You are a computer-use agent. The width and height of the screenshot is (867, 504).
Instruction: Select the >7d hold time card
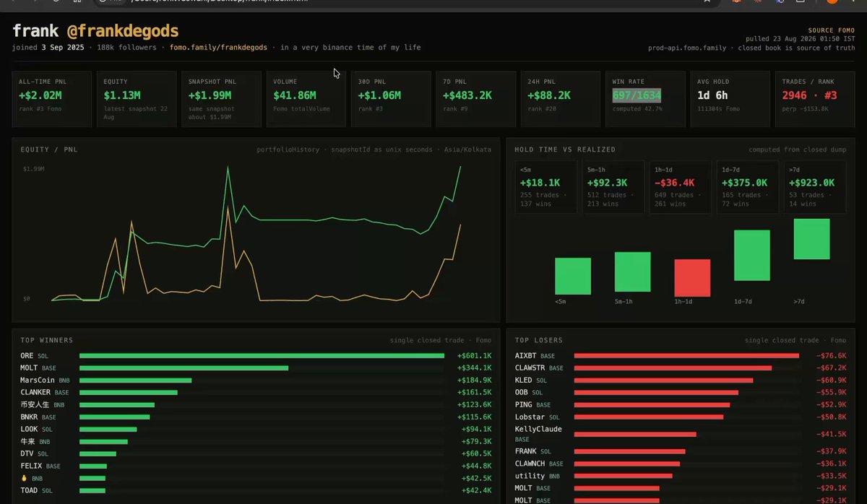814,187
